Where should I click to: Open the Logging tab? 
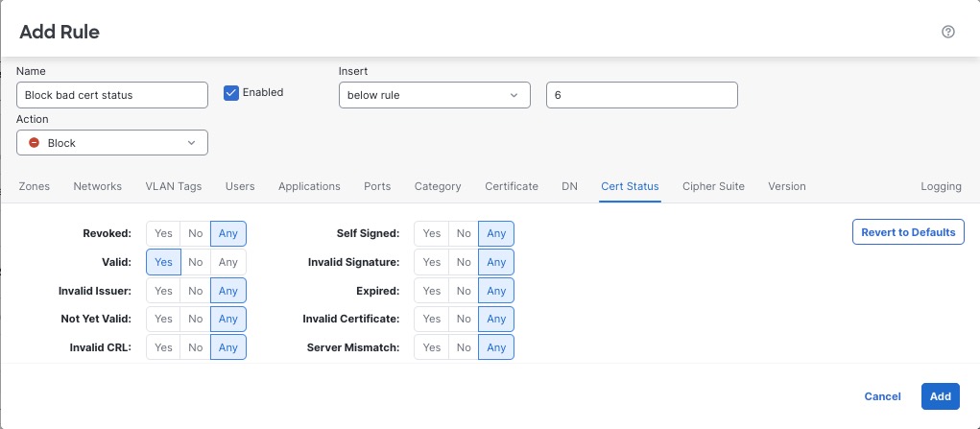click(x=941, y=186)
